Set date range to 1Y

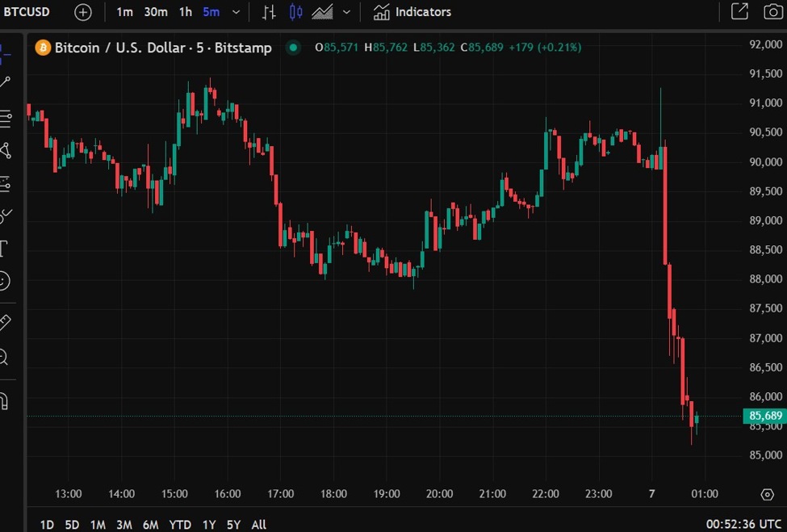[209, 525]
